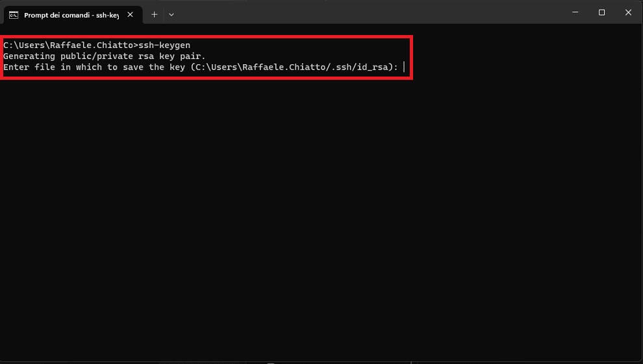Image resolution: width=643 pixels, height=364 pixels.
Task: Close the terminal window
Action: pyautogui.click(x=628, y=12)
